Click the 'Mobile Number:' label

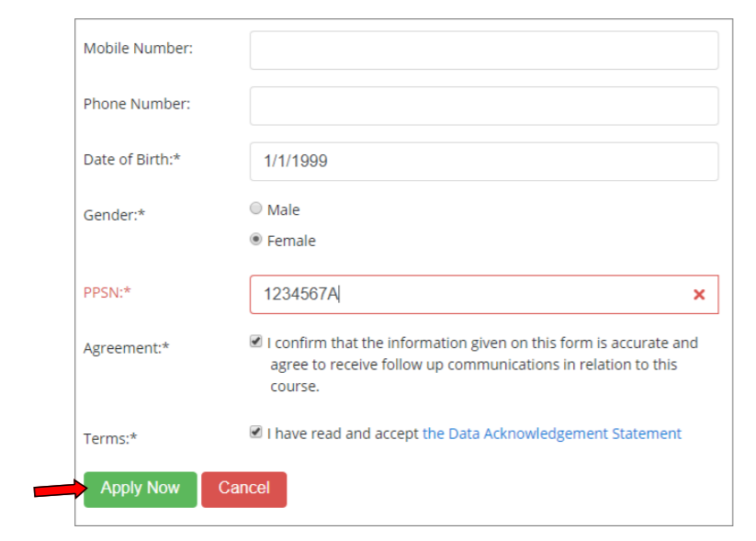coord(138,48)
